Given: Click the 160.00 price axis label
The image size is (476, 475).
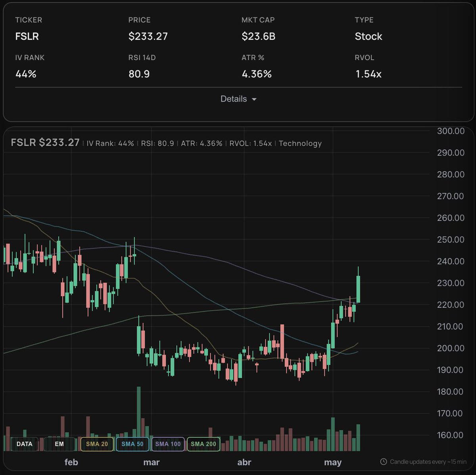Looking at the screenshot, I should point(451,435).
